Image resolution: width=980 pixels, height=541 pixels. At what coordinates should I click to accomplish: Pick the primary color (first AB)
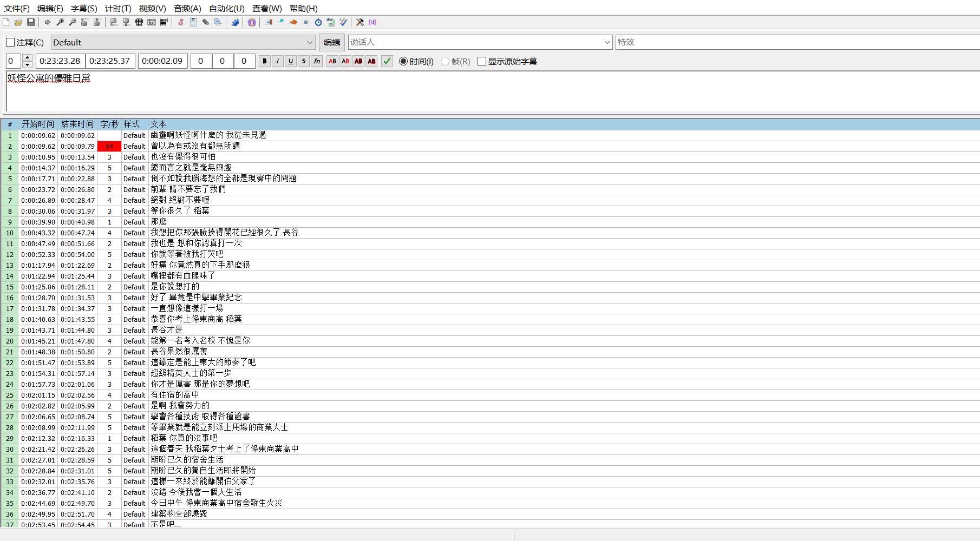point(332,61)
